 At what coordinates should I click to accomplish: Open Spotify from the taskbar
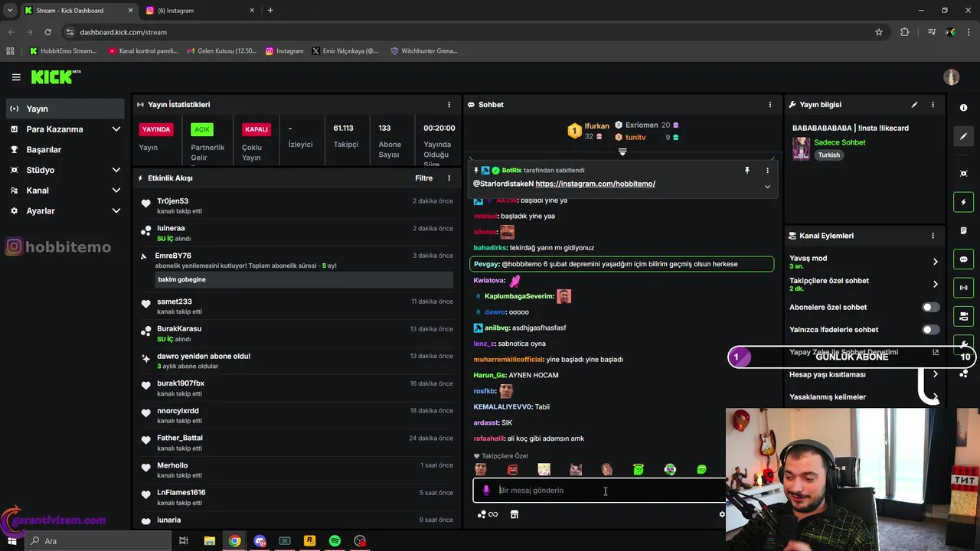335,541
